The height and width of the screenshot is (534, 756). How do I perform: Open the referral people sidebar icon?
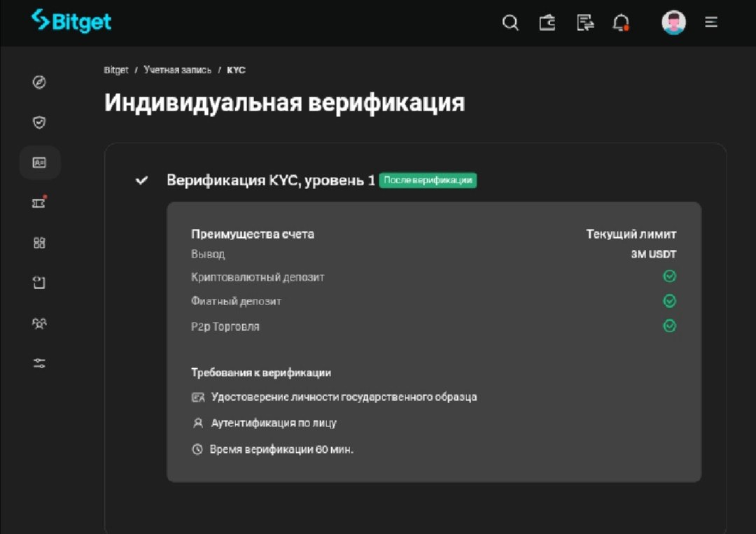[x=40, y=323]
